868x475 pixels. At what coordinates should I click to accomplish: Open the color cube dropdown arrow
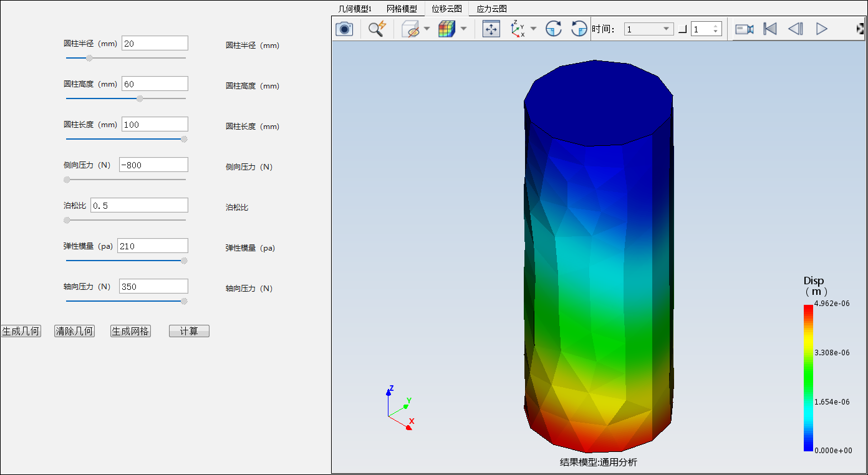click(x=463, y=29)
